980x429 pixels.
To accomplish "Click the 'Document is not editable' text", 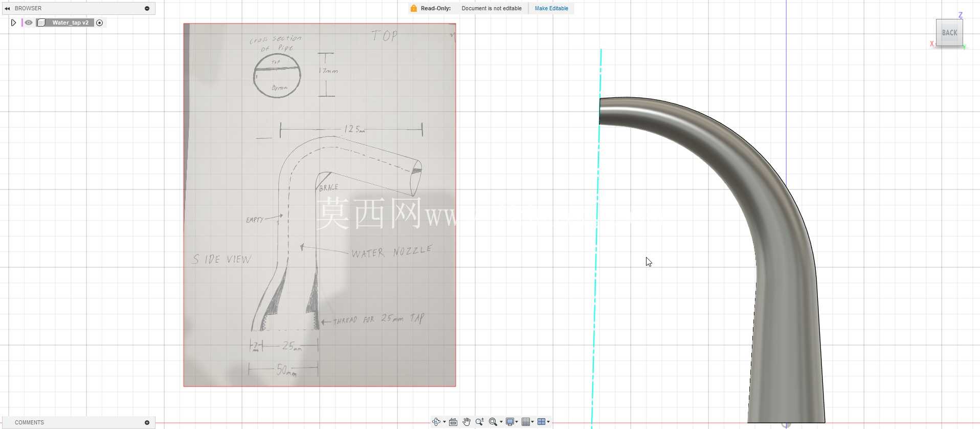I will point(492,8).
